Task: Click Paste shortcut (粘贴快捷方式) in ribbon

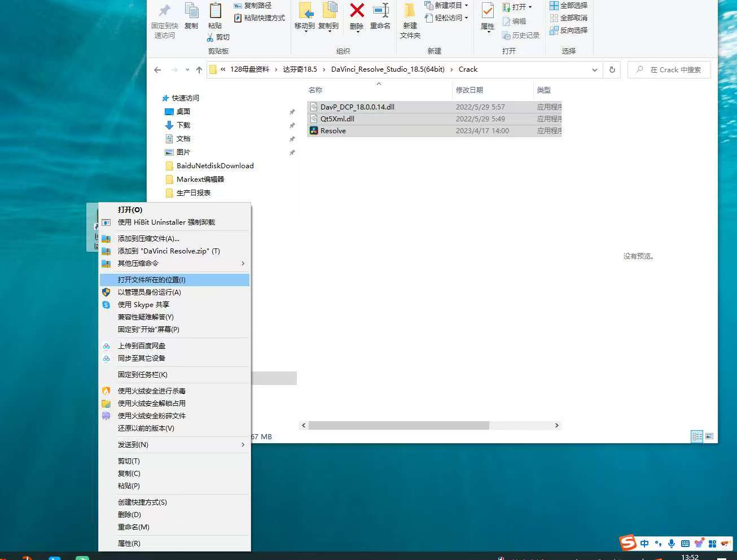Action: [x=260, y=18]
